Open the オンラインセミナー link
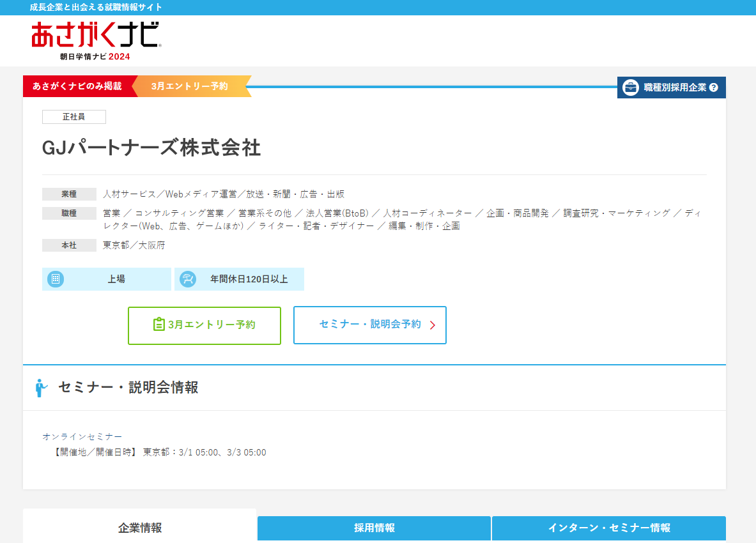Viewport: 756px width, 543px height. (x=82, y=436)
